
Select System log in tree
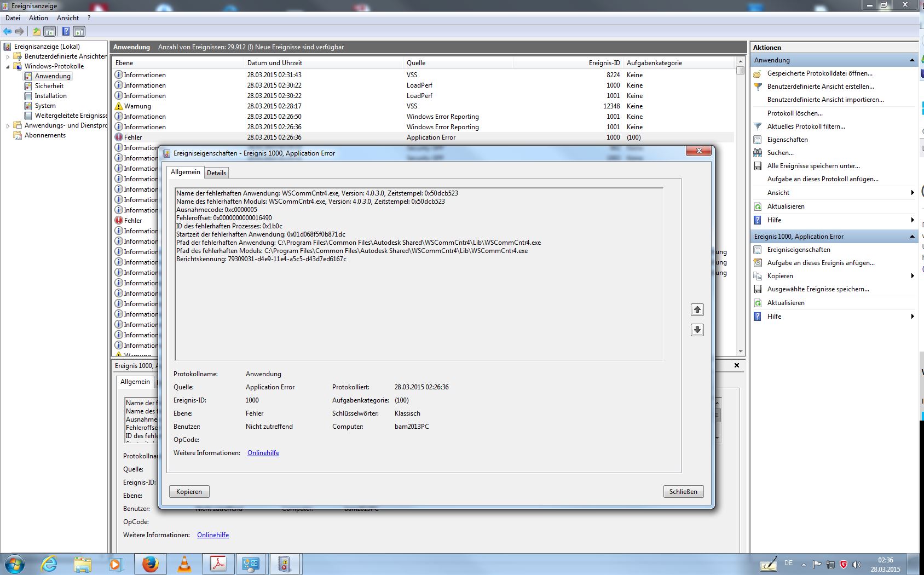click(x=45, y=106)
